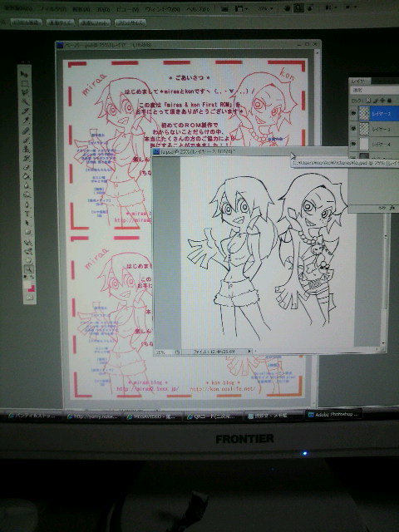The height and width of the screenshot is (532, 399).
Task: Click the link layers icon in Layers panel
Action: tap(382, 208)
